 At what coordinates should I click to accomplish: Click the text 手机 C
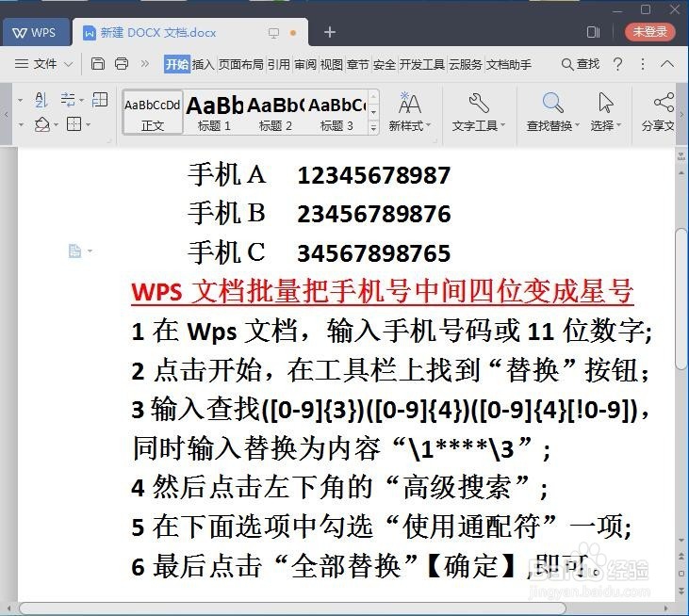(226, 252)
